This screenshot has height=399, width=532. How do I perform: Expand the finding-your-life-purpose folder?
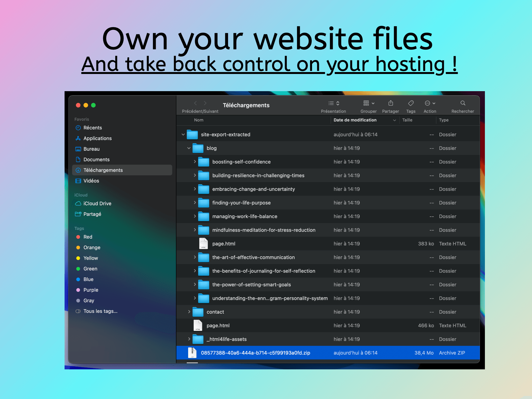(195, 203)
